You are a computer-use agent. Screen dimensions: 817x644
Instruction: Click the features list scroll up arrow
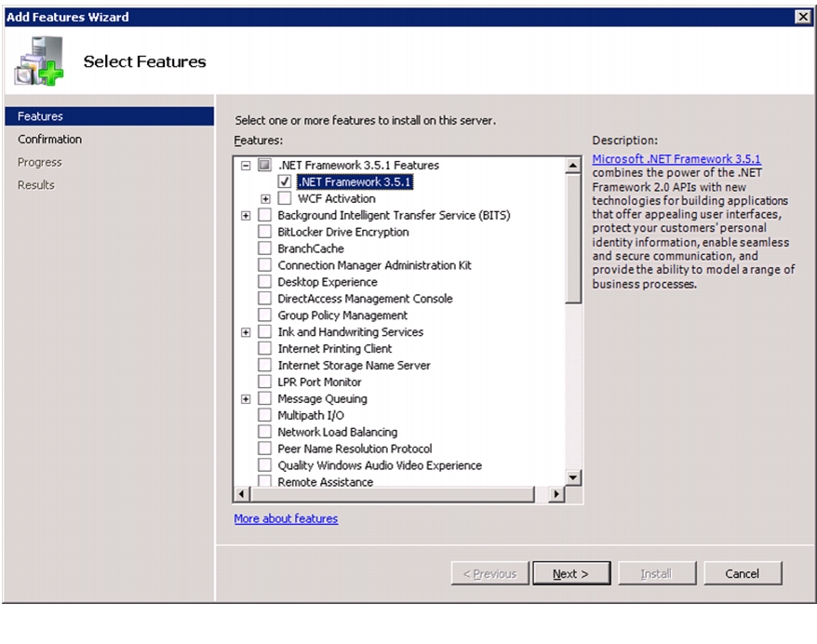[x=573, y=166]
